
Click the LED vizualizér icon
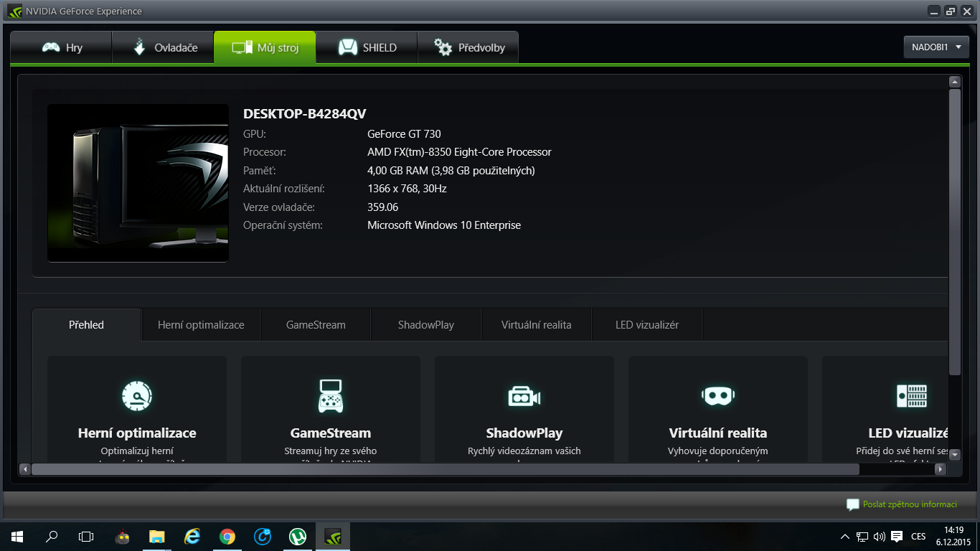(911, 395)
